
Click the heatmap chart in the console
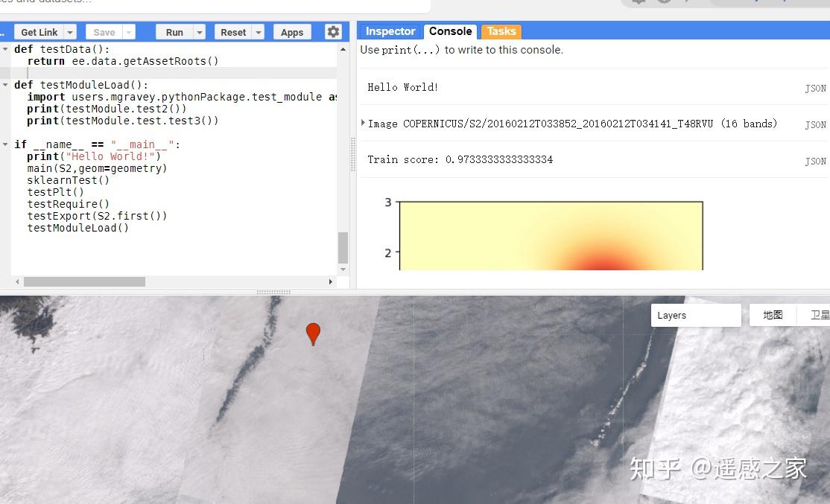click(x=551, y=235)
